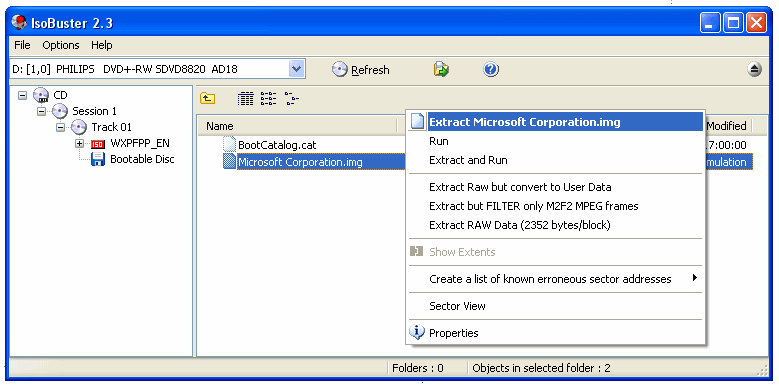Select the Track 01 tree label

click(x=112, y=127)
